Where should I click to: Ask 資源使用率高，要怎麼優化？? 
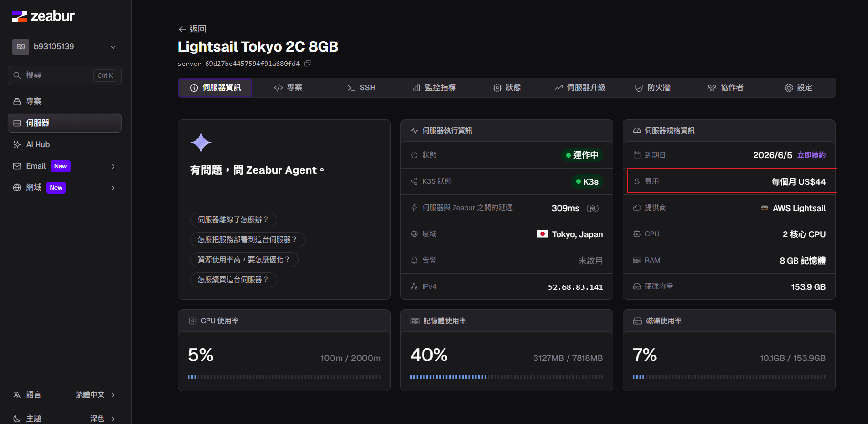point(244,260)
